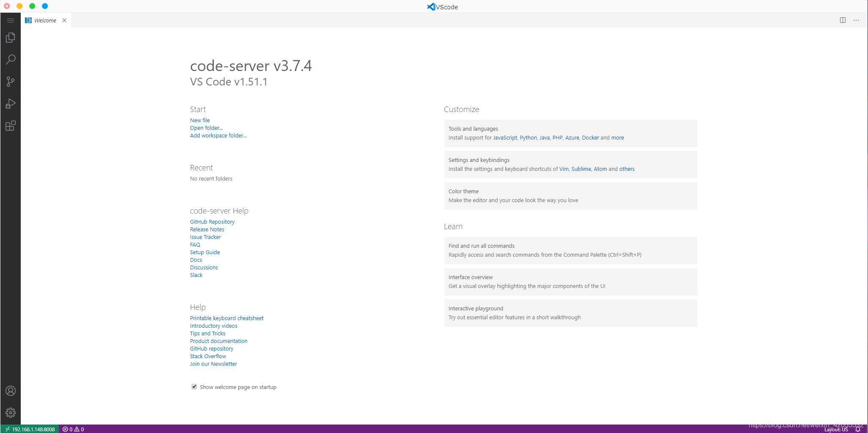868x433 pixels.
Task: Open Printable keyboard cheatsheet link
Action: pos(226,318)
